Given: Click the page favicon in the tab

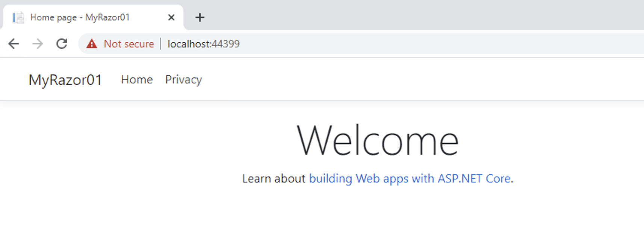Looking at the screenshot, I should point(18,17).
